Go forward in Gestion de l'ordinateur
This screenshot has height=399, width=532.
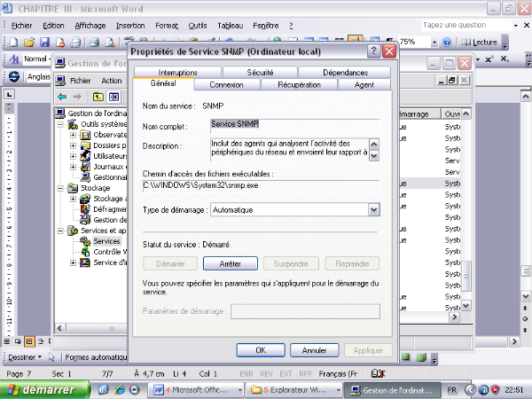77,97
